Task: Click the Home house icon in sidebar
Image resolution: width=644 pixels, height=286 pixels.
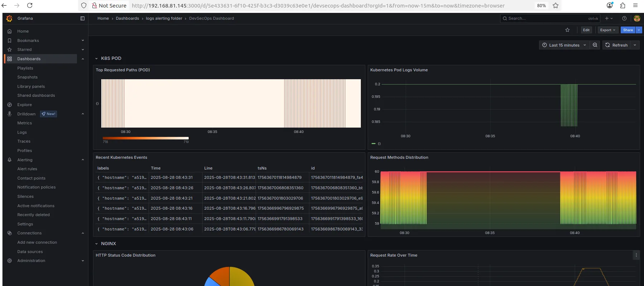Action: (10, 31)
